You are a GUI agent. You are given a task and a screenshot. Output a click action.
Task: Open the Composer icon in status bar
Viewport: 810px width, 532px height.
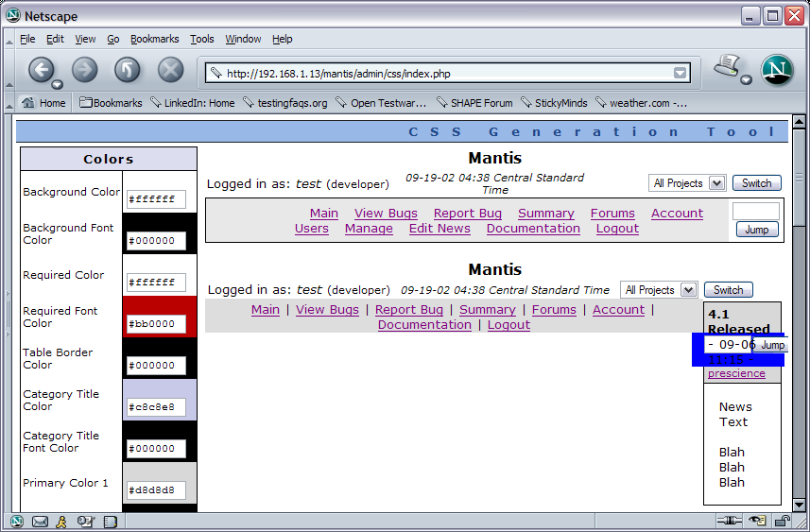(x=85, y=522)
